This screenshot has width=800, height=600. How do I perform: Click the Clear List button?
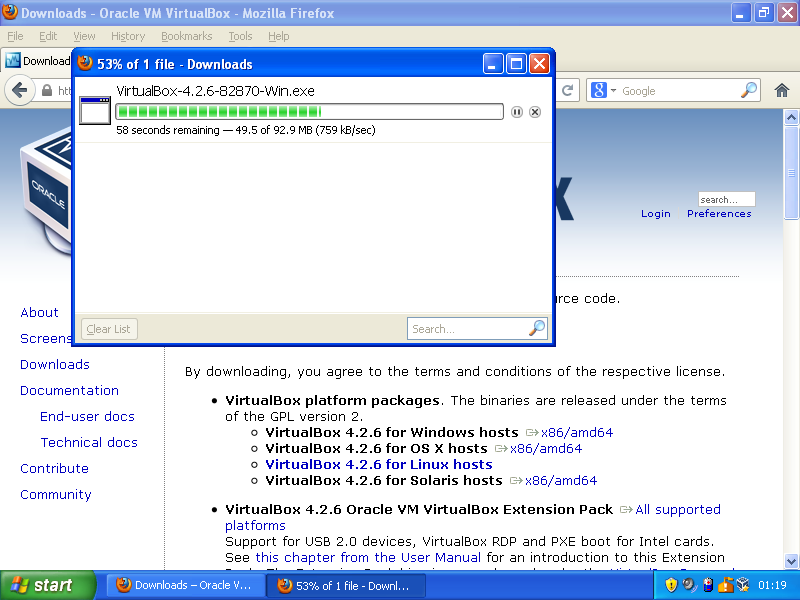coord(108,328)
